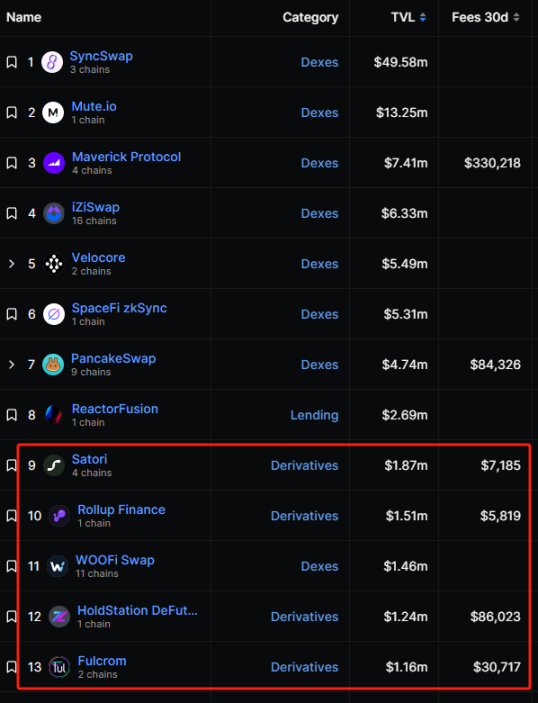Screen dimensions: 538x703
Task: Open the Satori protocol link
Action: pyautogui.click(x=90, y=459)
